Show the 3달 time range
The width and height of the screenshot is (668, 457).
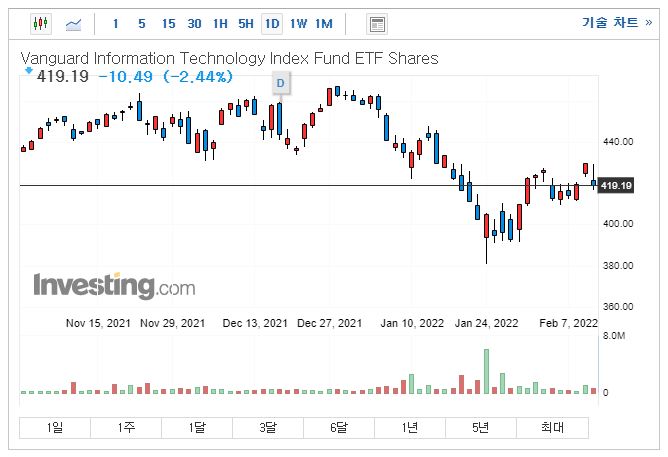coord(268,427)
